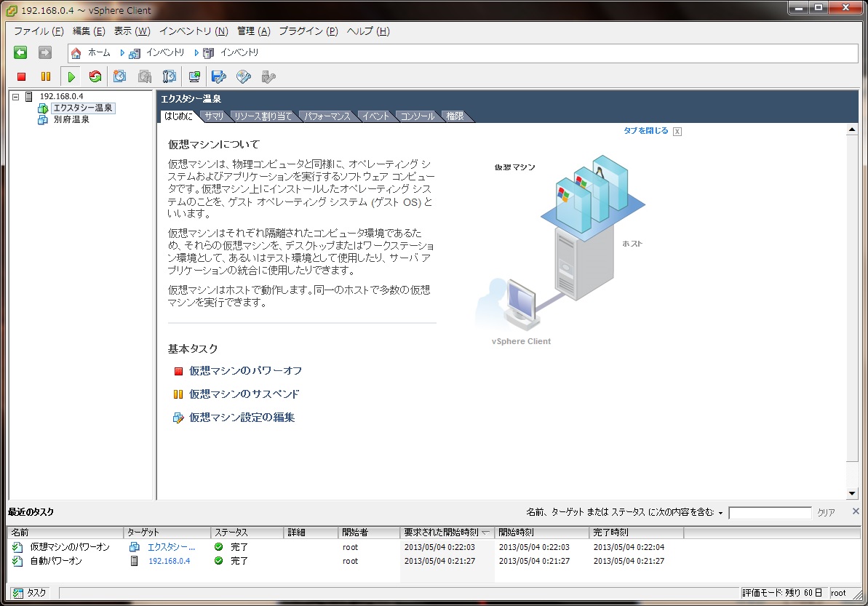Click the recent tasks filter input field
The width and height of the screenshot is (868, 606).
tap(770, 513)
